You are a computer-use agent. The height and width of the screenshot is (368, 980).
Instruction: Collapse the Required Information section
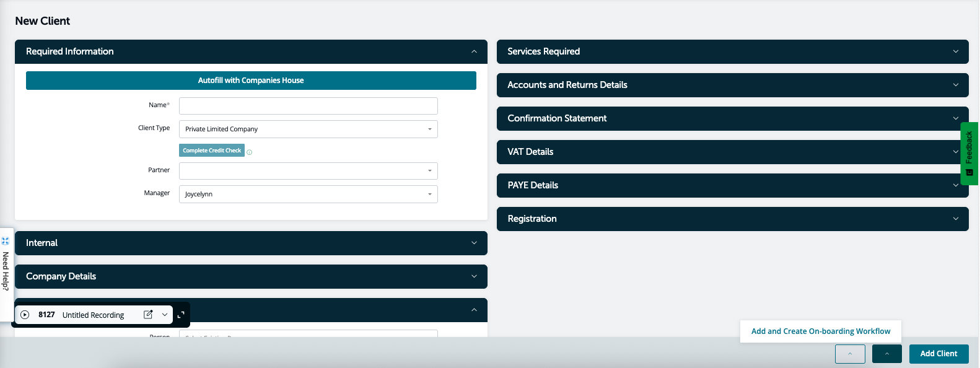tap(474, 51)
